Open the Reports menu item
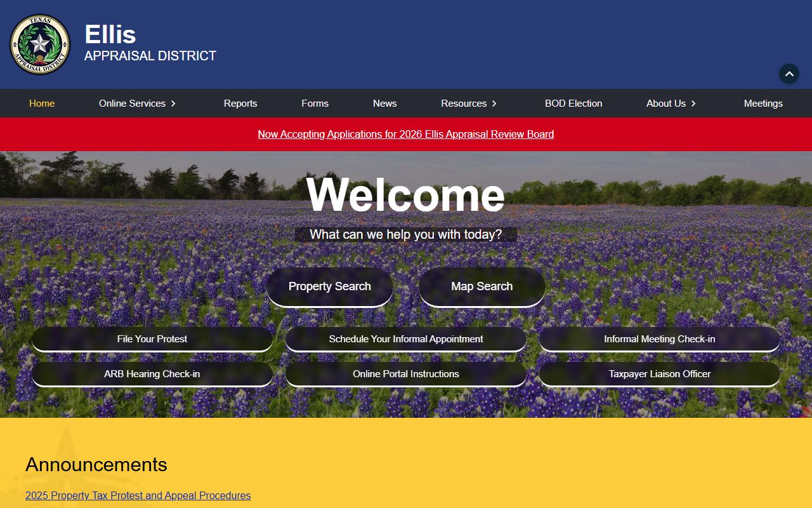812x508 pixels. (240, 104)
